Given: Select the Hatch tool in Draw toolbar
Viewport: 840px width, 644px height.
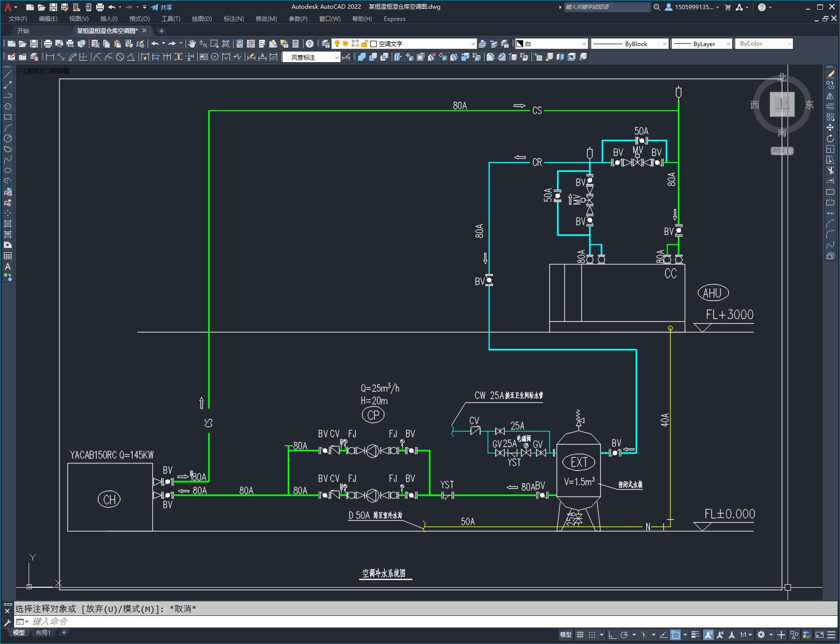Looking at the screenshot, I should click(8, 224).
